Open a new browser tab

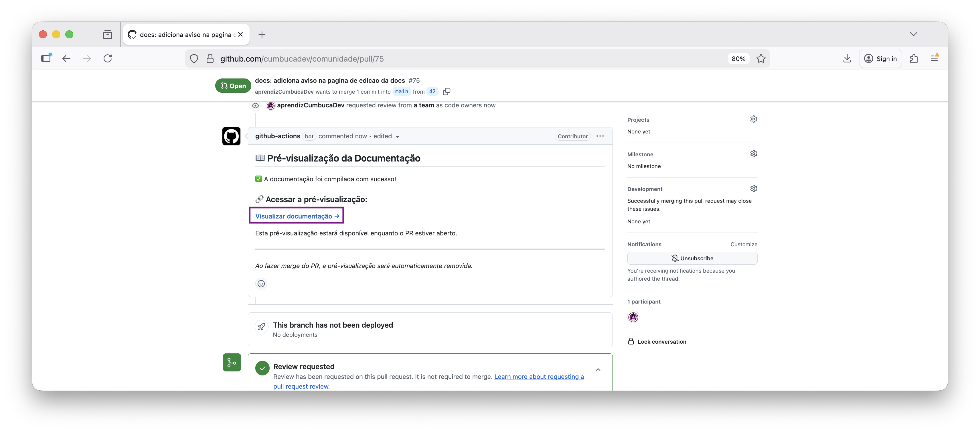click(x=262, y=35)
